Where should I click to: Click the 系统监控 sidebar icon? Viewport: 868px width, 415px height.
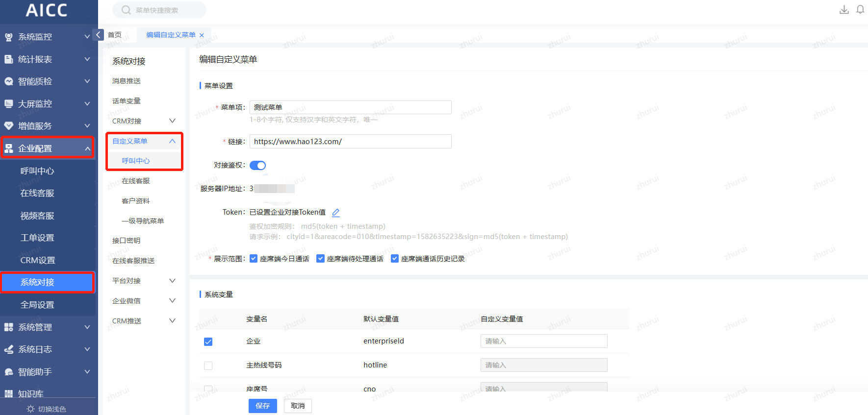point(9,37)
